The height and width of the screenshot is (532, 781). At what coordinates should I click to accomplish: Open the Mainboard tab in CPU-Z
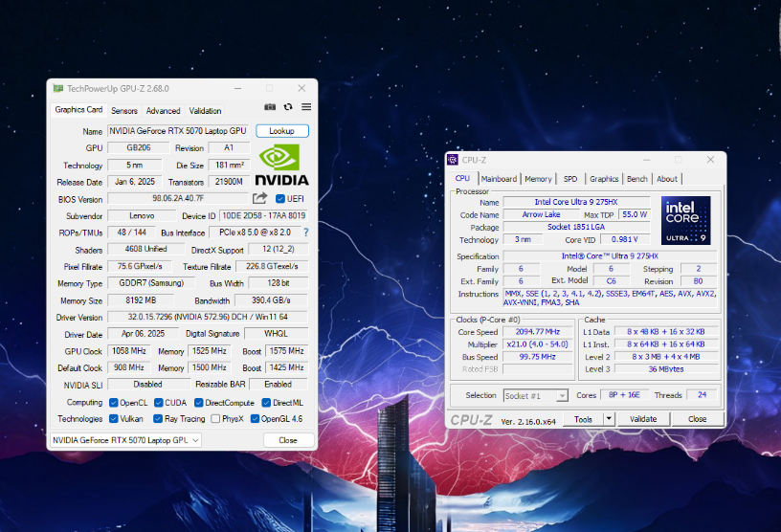(499, 179)
